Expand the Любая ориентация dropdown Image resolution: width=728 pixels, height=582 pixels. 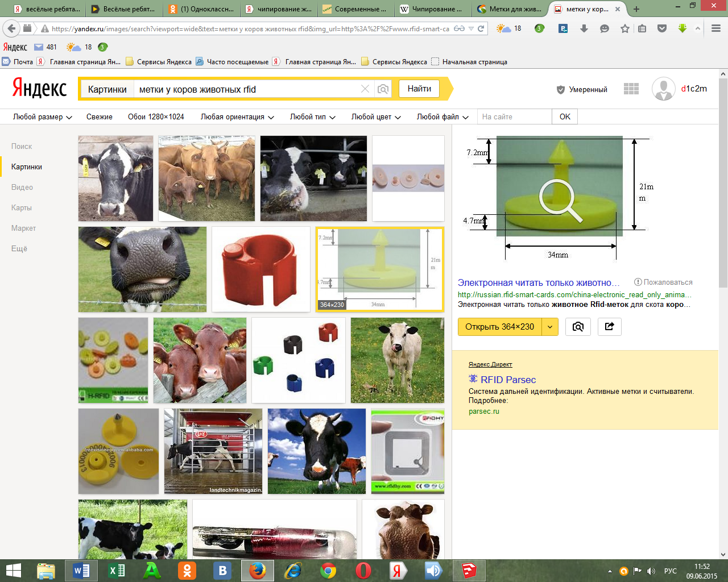(x=237, y=117)
